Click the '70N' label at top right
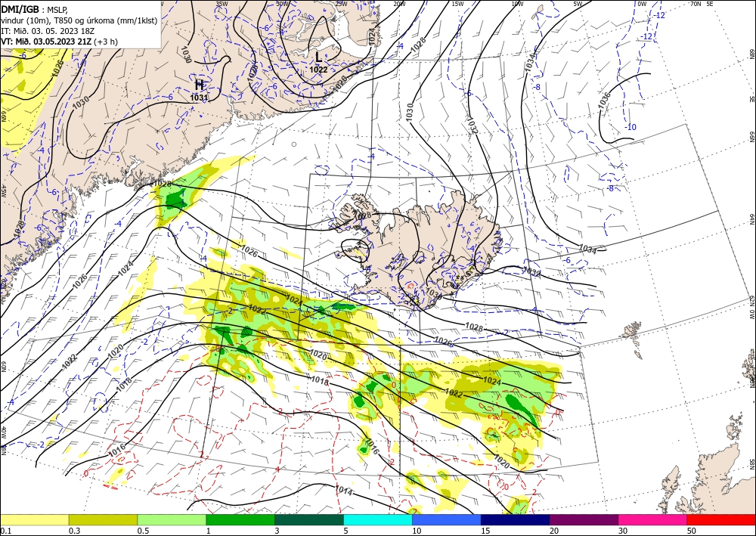Screen dimensions: 756x536 (696, 4)
